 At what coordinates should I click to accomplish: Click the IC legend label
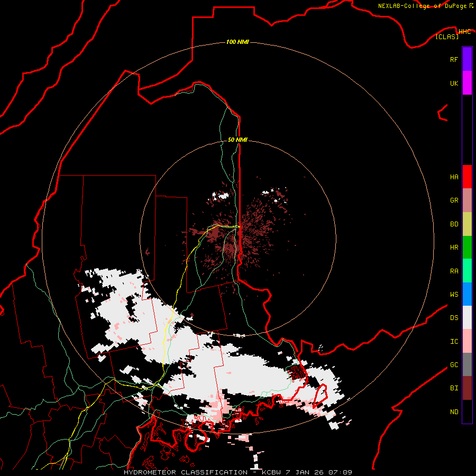pyautogui.click(x=454, y=342)
